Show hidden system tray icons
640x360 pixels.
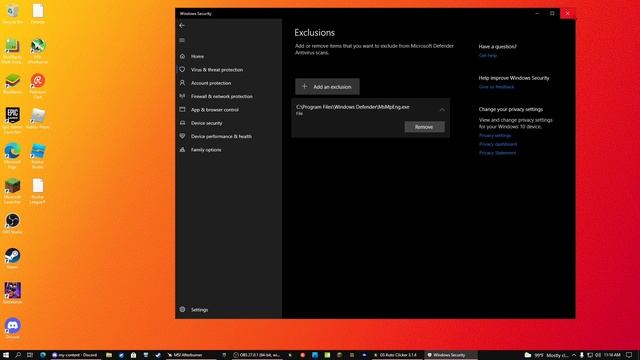(574, 355)
